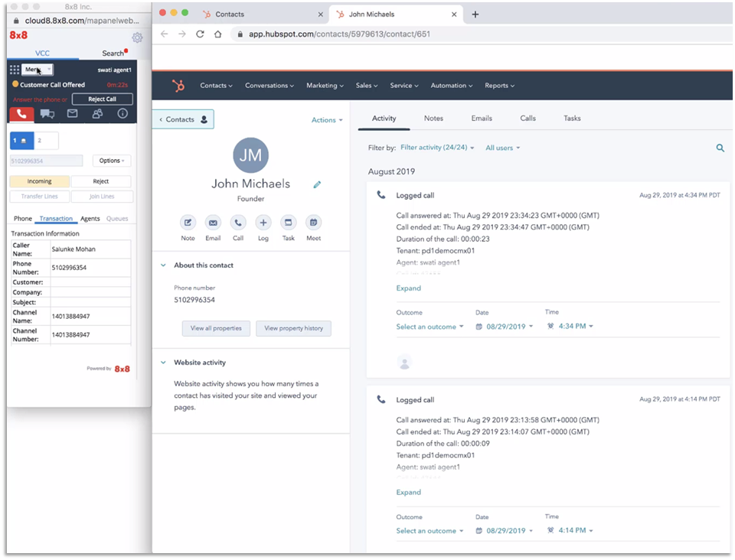Collapse the Website activity section
This screenshot has width=735, height=560.
point(163,363)
